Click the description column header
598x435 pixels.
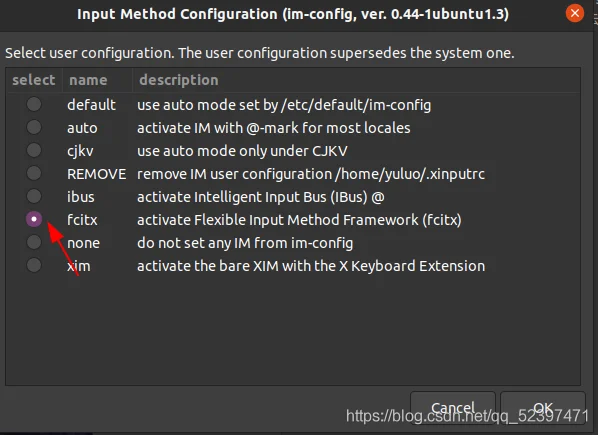[356, 80]
